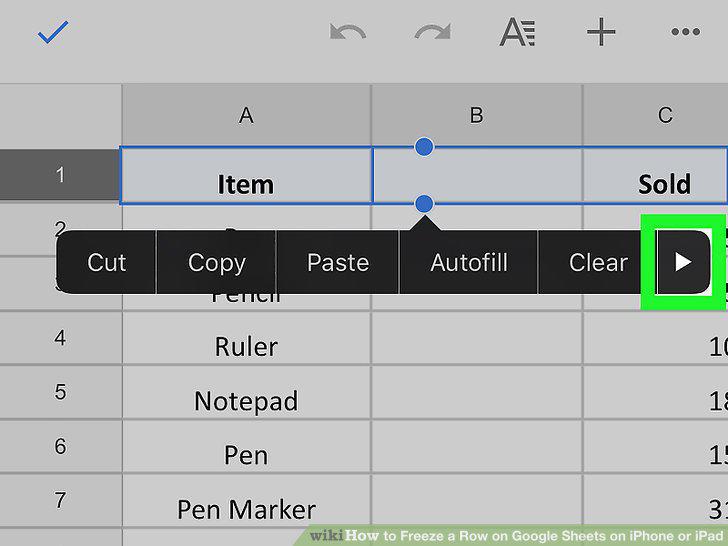Screen dimensions: 728x546
Task: Choose Autofill from the context menu
Action: click(x=468, y=262)
